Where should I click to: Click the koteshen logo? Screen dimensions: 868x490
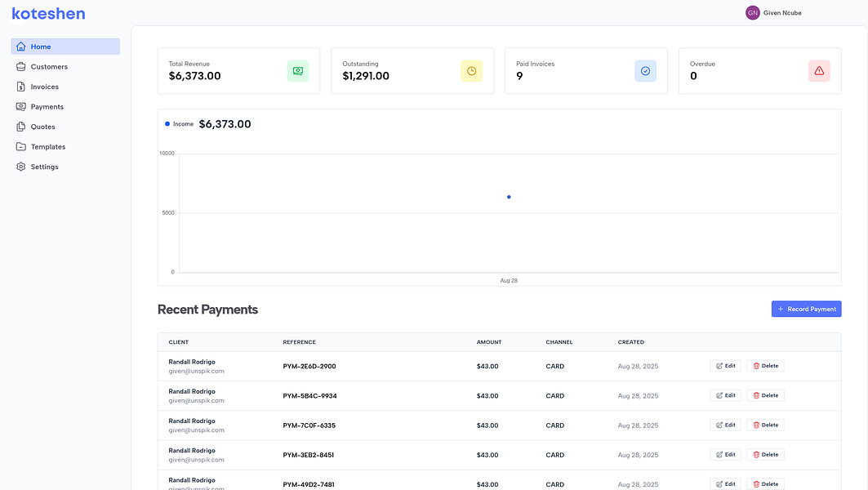point(48,13)
